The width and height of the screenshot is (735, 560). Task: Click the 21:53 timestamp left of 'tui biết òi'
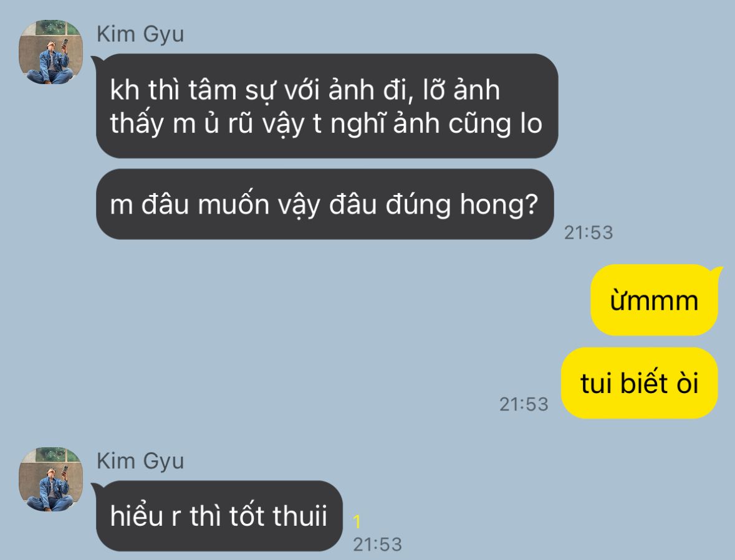pos(524,404)
